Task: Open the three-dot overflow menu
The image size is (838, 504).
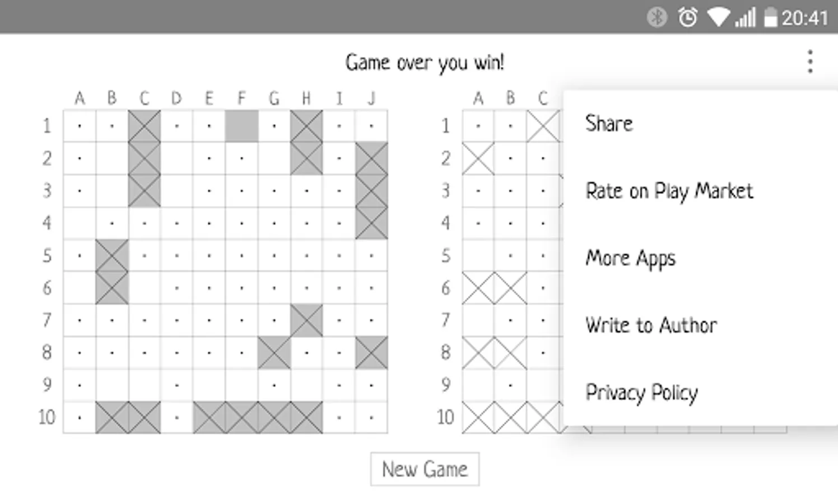Action: (x=810, y=62)
